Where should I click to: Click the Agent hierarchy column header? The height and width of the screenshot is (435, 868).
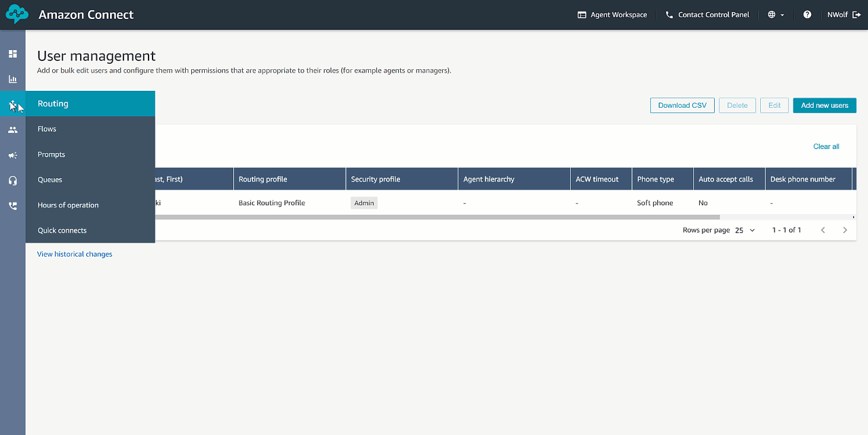pos(514,179)
